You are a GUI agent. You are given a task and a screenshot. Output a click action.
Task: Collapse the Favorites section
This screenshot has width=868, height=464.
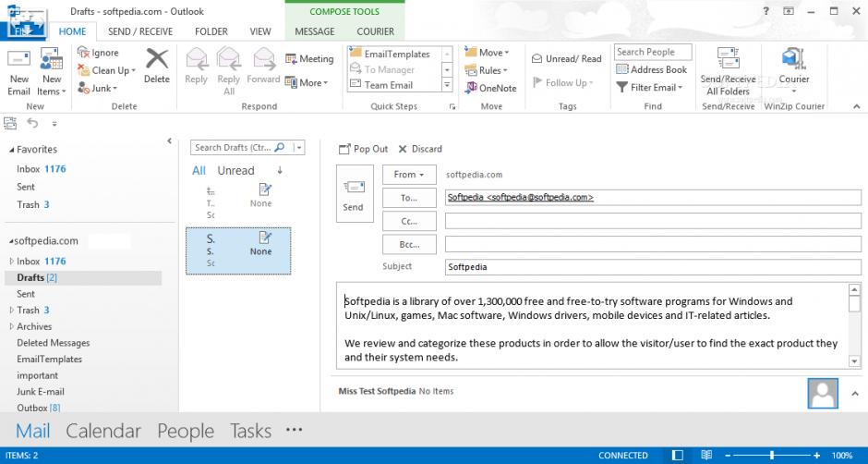point(12,150)
